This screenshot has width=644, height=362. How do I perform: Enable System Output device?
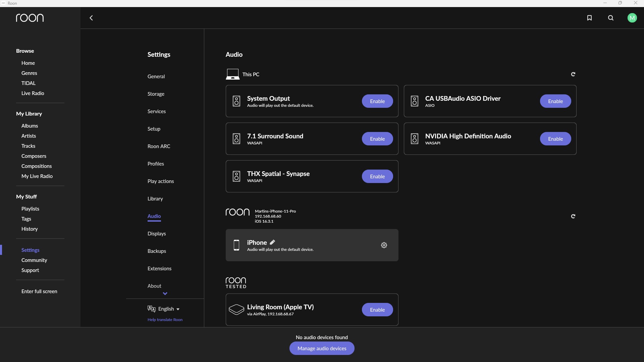[377, 101]
